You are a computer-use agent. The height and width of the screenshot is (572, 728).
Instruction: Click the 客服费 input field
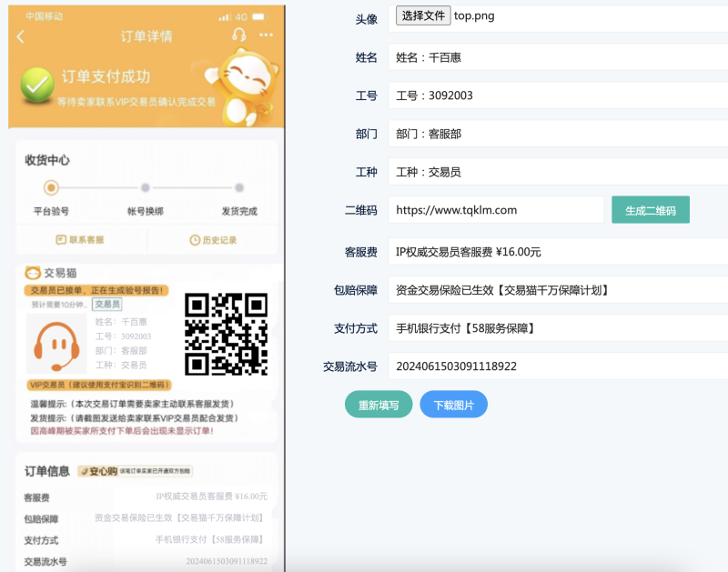(558, 252)
